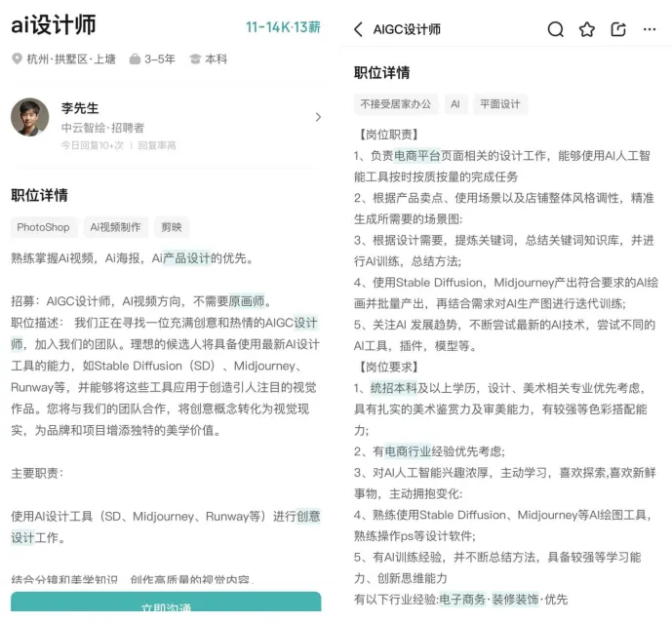Click the highlighted 原画师 keyword

[x=247, y=301]
